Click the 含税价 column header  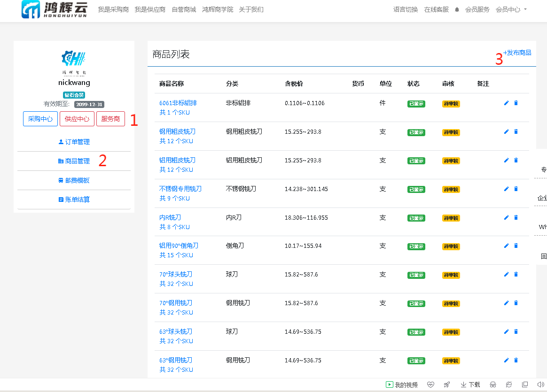coord(294,84)
